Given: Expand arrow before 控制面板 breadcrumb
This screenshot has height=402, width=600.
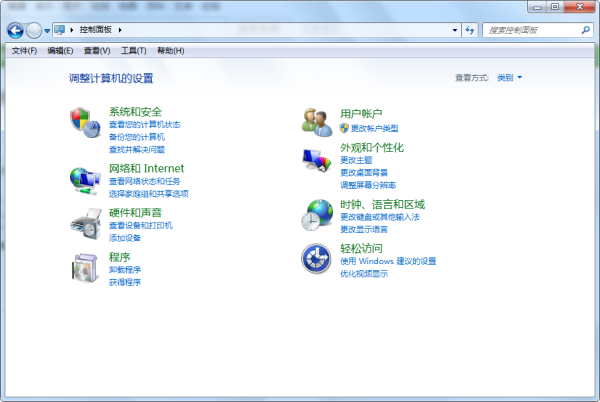Looking at the screenshot, I should click(x=72, y=30).
